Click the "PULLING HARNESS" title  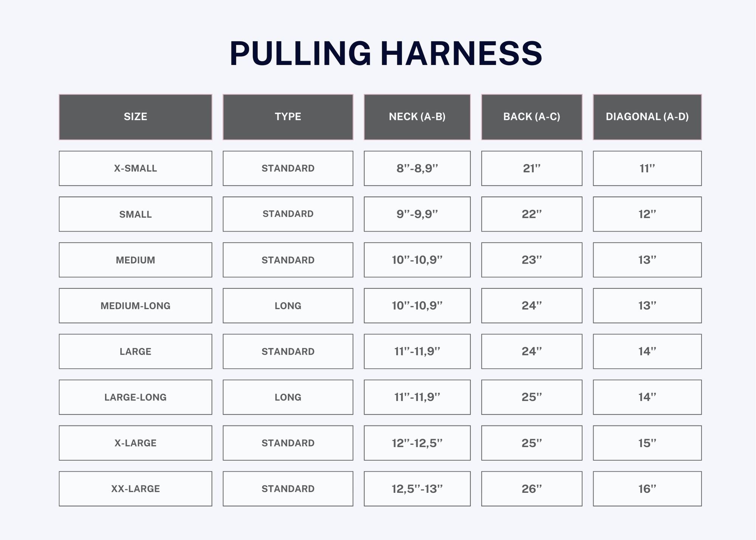click(x=386, y=54)
